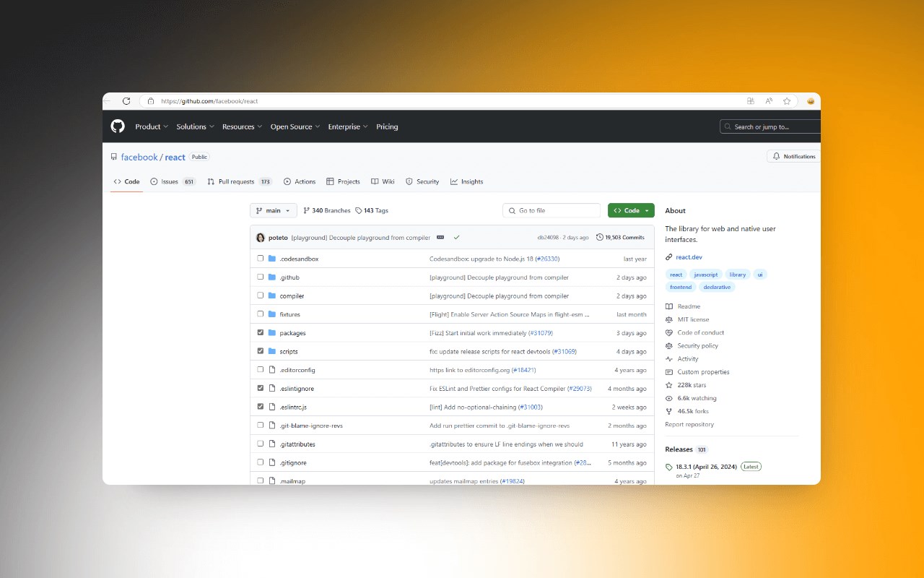Click the eye icon beside 6.6k watching

pos(669,398)
